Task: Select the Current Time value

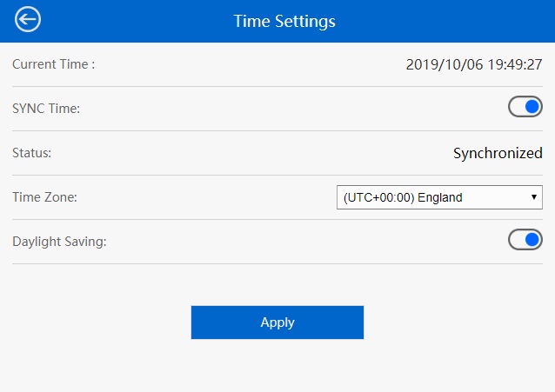Action: (x=474, y=64)
